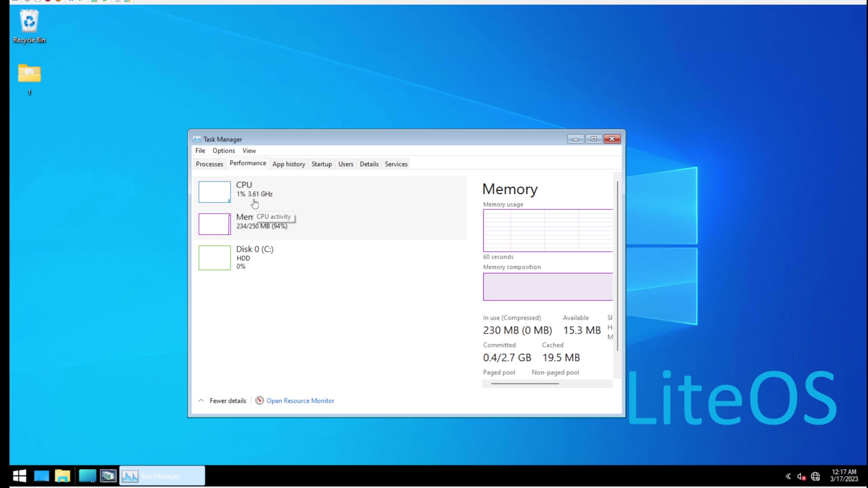Viewport: 868px width, 488px height.
Task: Switch to the Processes tab
Action: 209,164
